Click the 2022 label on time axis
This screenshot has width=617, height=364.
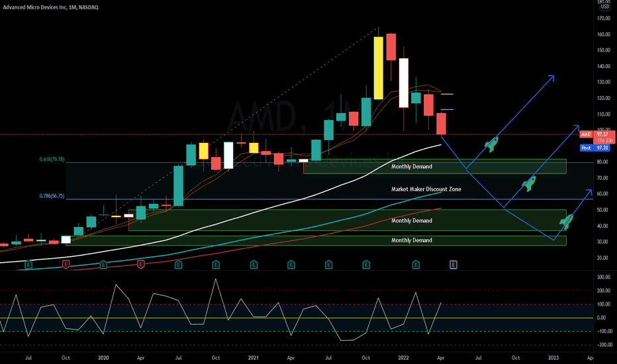coord(403,357)
